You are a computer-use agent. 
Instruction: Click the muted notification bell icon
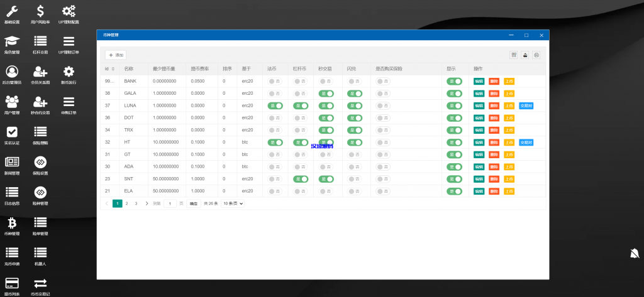635,254
